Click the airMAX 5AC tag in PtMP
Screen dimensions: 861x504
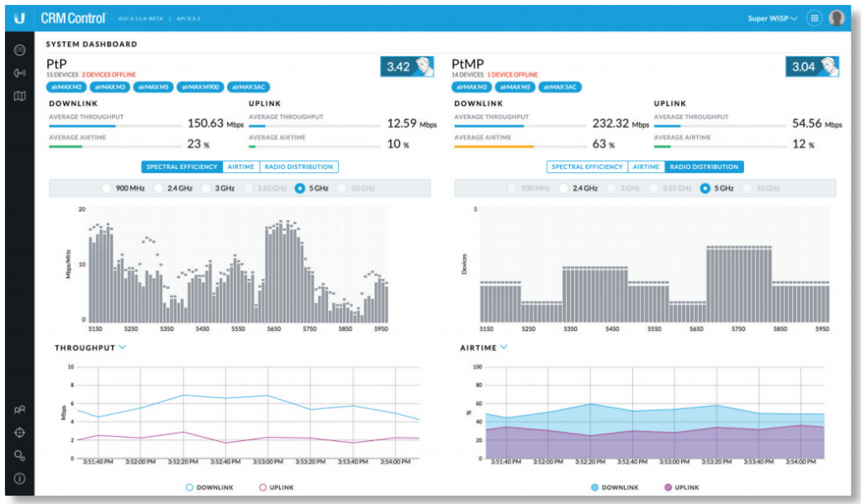coord(559,87)
